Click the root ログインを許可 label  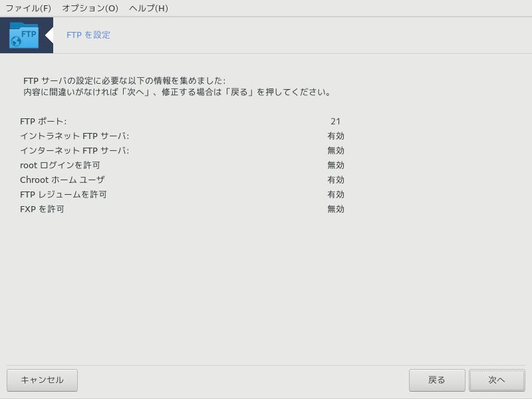(x=60, y=165)
